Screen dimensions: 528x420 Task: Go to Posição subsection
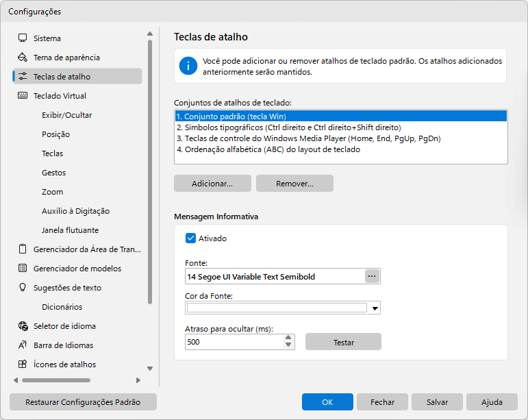[x=56, y=134]
